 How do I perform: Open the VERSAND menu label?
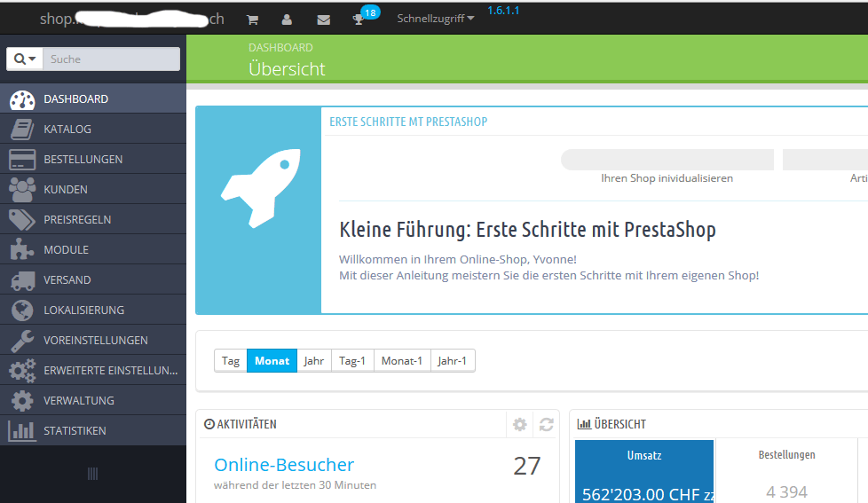click(67, 280)
